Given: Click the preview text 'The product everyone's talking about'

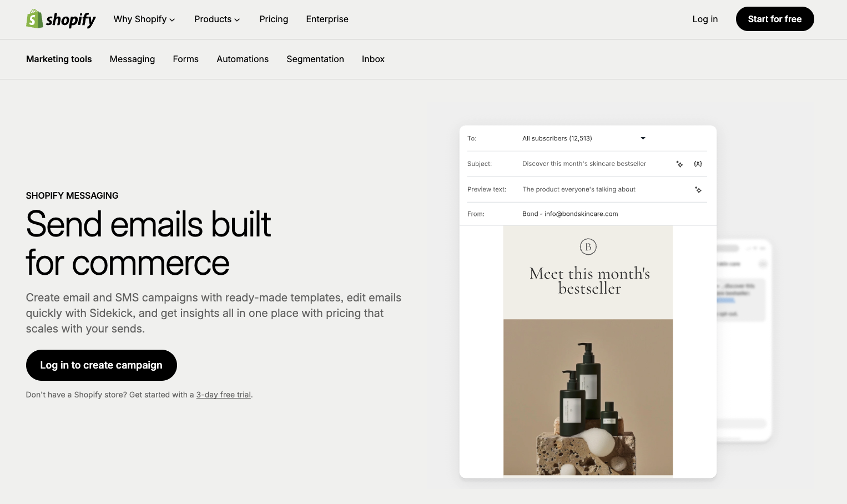Looking at the screenshot, I should 579,189.
